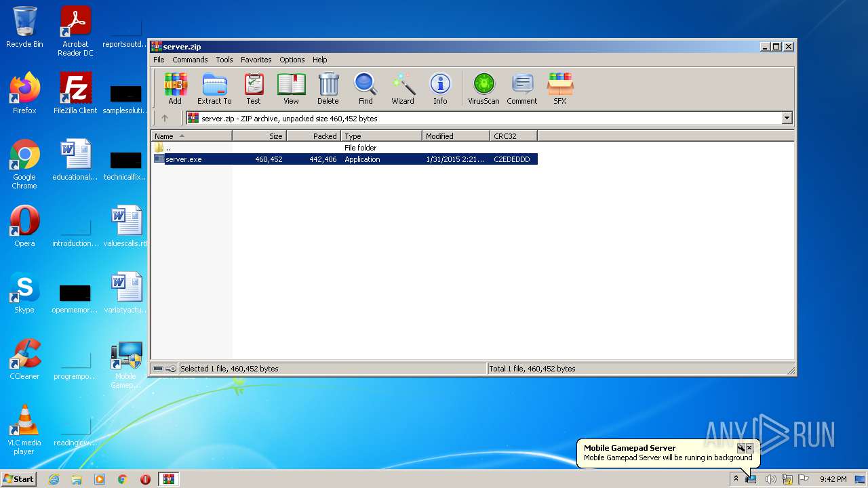This screenshot has width=868, height=488.
Task: Select the Firefox desktop icon
Action: click(x=24, y=93)
